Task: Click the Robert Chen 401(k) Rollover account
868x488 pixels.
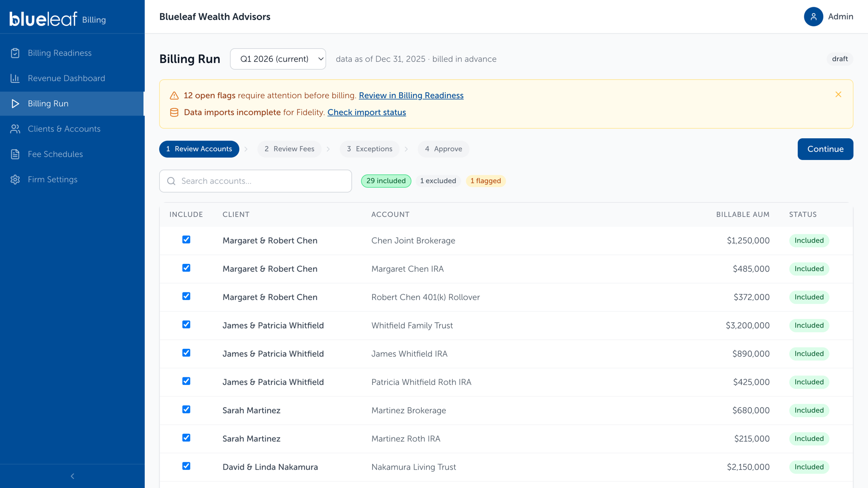Action: (x=425, y=297)
